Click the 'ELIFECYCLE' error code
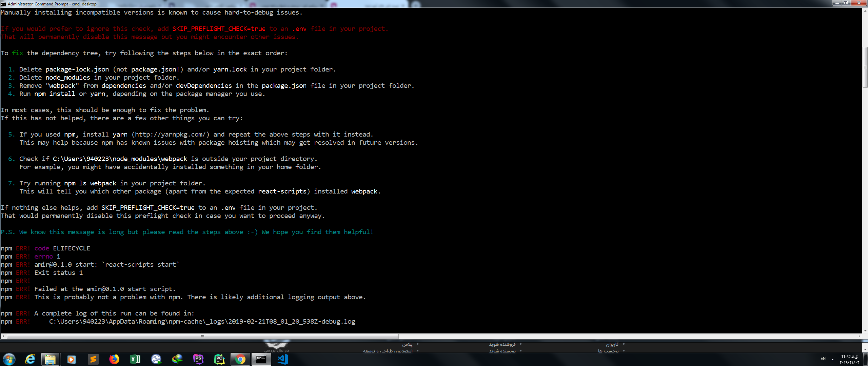 [x=72, y=248]
